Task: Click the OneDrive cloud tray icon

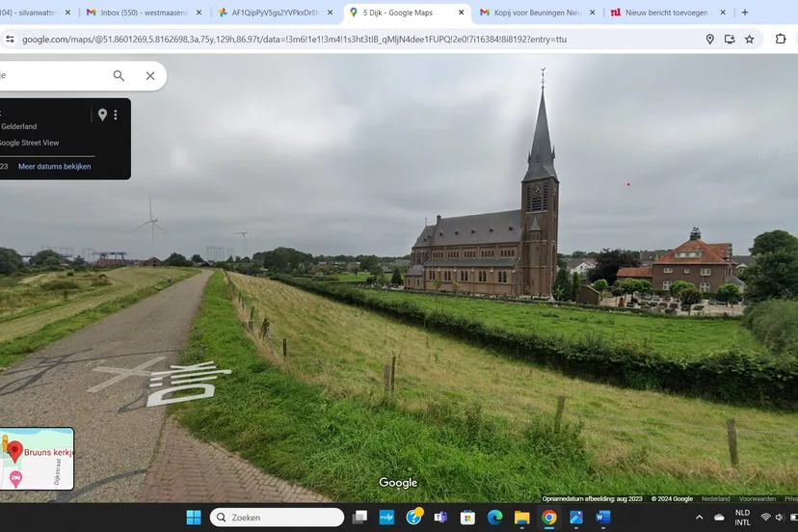Action: coord(719,518)
